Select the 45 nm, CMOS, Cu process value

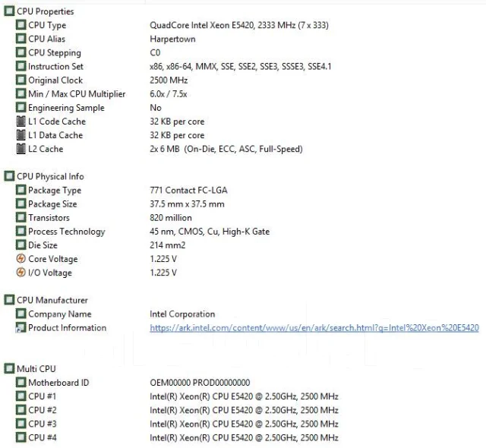[210, 232]
